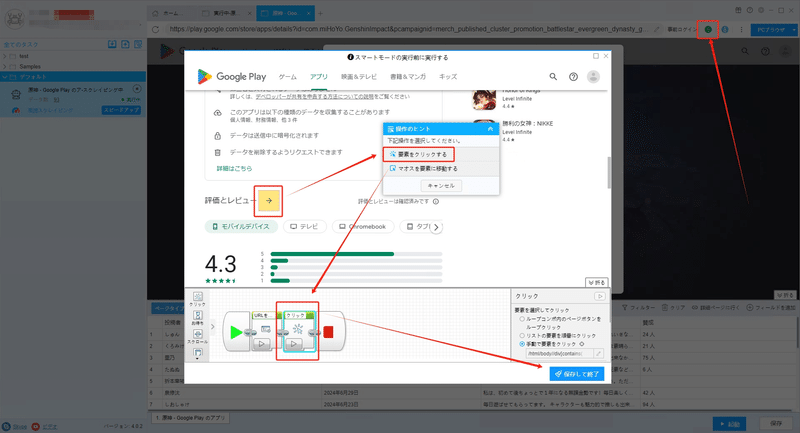Open the PCブラウザ dropdown arrow

[794, 30]
